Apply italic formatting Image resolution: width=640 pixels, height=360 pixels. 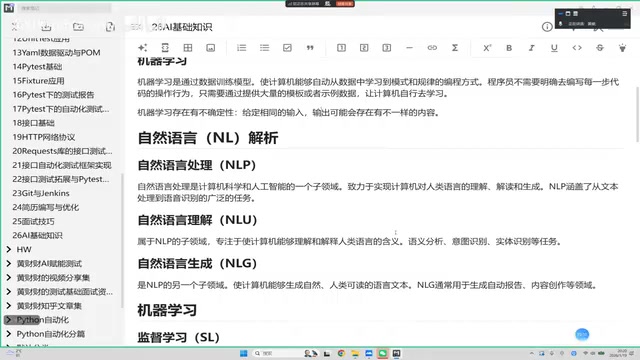tap(531, 48)
